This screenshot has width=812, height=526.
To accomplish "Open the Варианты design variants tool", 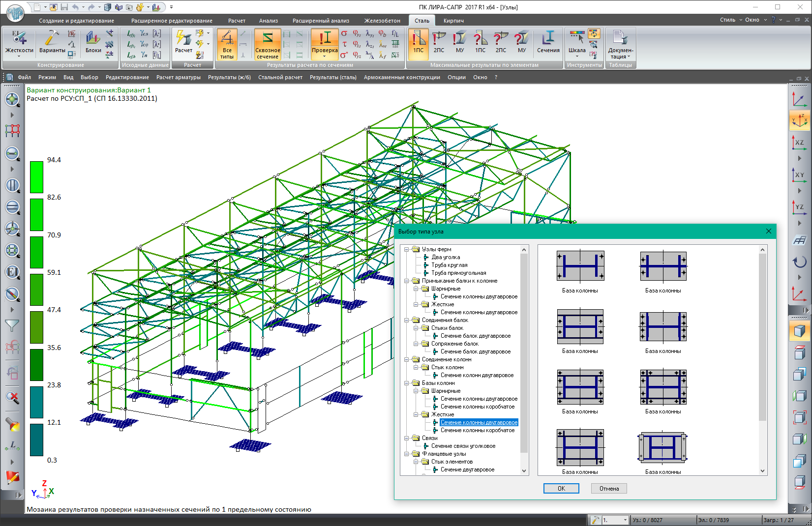I will 52,42.
